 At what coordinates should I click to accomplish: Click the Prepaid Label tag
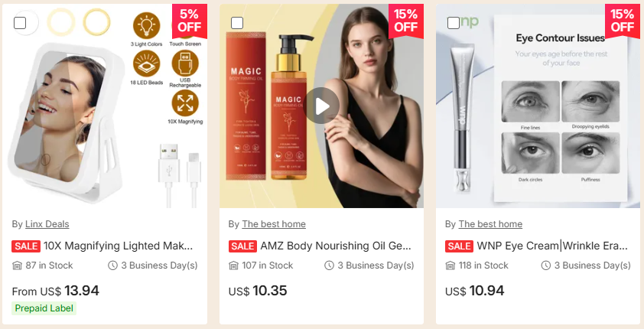(x=44, y=308)
